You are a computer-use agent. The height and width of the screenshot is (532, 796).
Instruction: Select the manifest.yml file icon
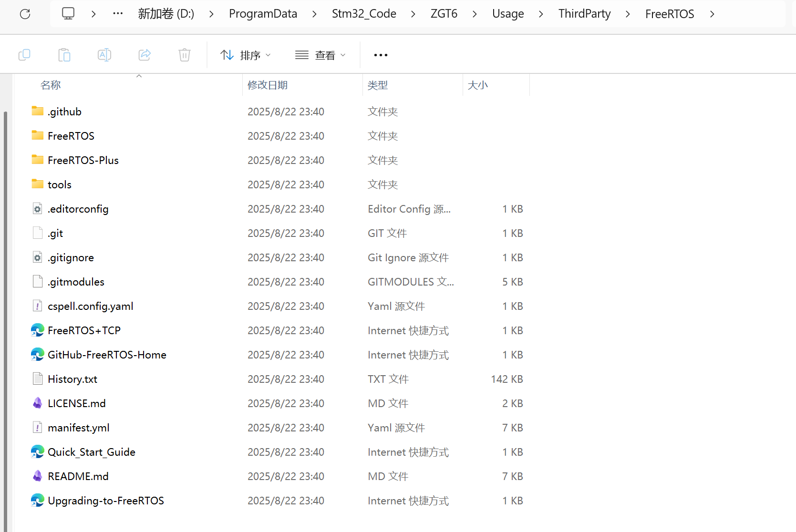click(38, 427)
